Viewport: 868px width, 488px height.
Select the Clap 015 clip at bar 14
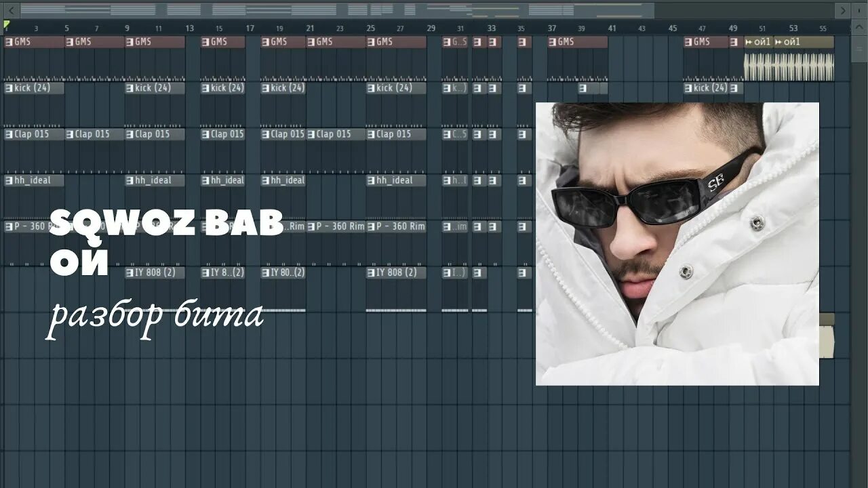[222, 134]
